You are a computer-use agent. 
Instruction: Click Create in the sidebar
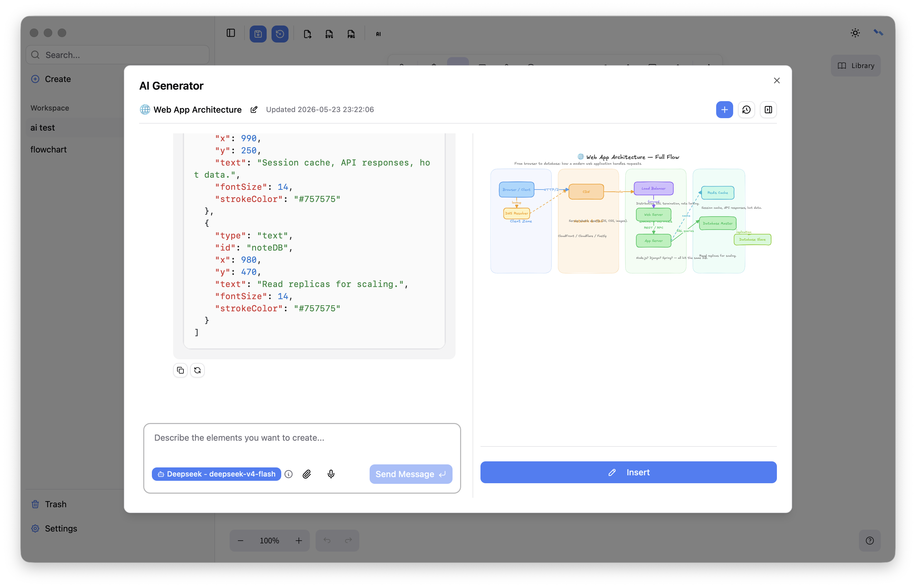click(x=51, y=79)
